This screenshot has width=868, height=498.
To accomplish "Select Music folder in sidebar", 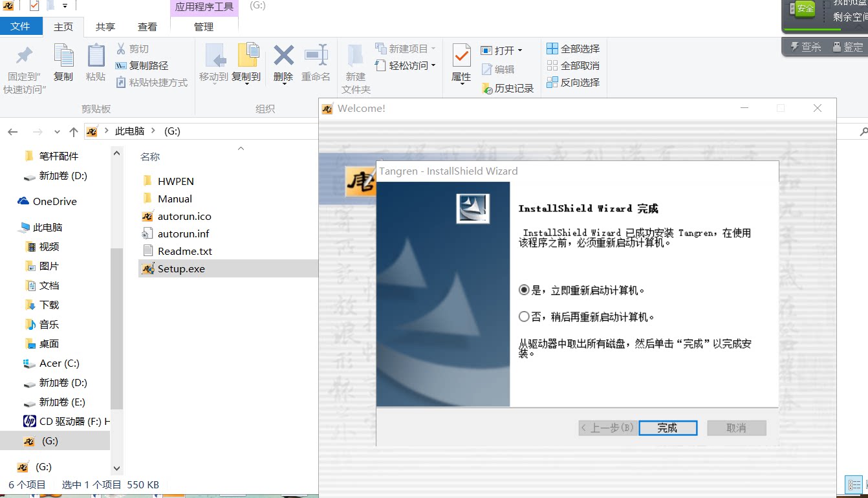I will tap(43, 324).
